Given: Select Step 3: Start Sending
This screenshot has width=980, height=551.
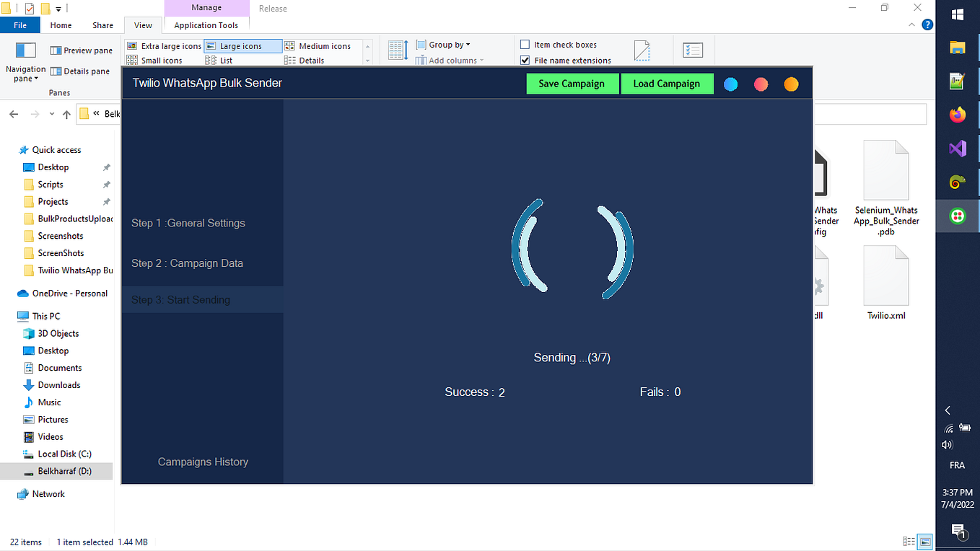Looking at the screenshot, I should (x=202, y=299).
